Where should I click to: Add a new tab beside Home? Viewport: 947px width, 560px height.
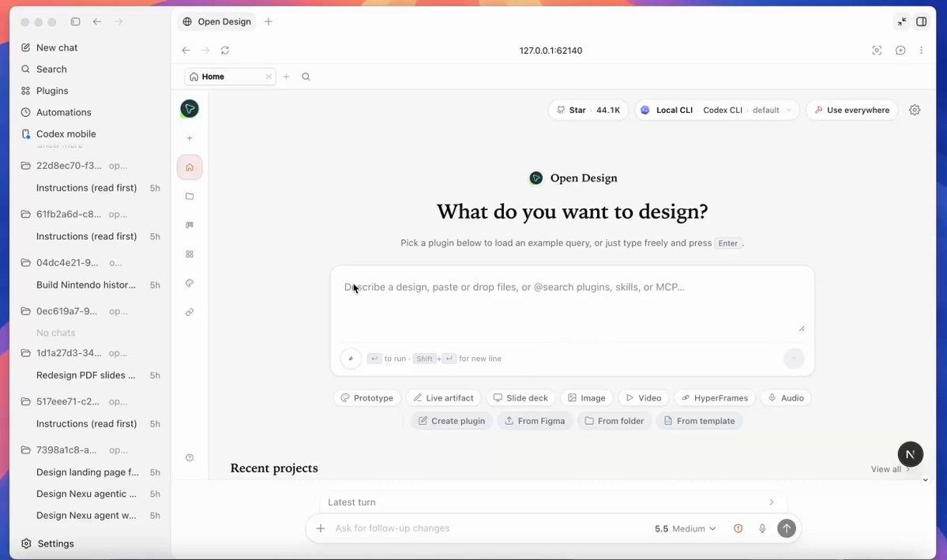(286, 77)
